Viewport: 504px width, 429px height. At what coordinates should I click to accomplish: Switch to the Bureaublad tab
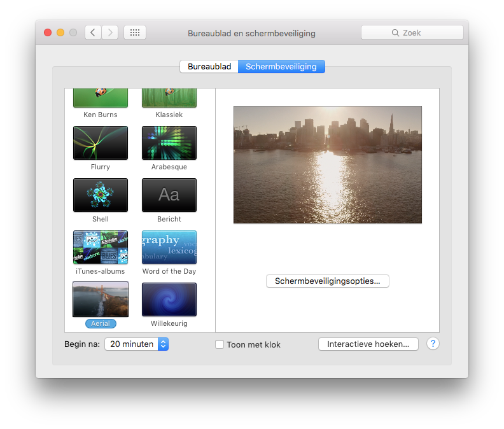click(x=209, y=67)
